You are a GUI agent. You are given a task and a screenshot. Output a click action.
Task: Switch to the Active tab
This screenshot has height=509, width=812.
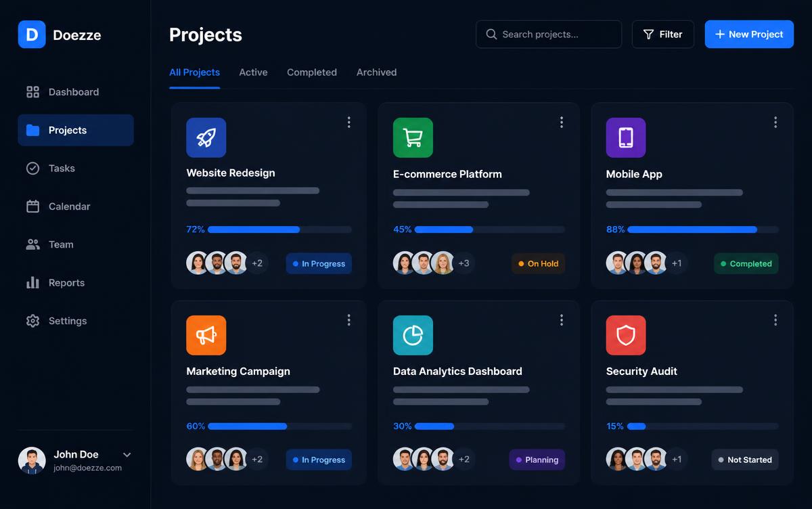(253, 72)
